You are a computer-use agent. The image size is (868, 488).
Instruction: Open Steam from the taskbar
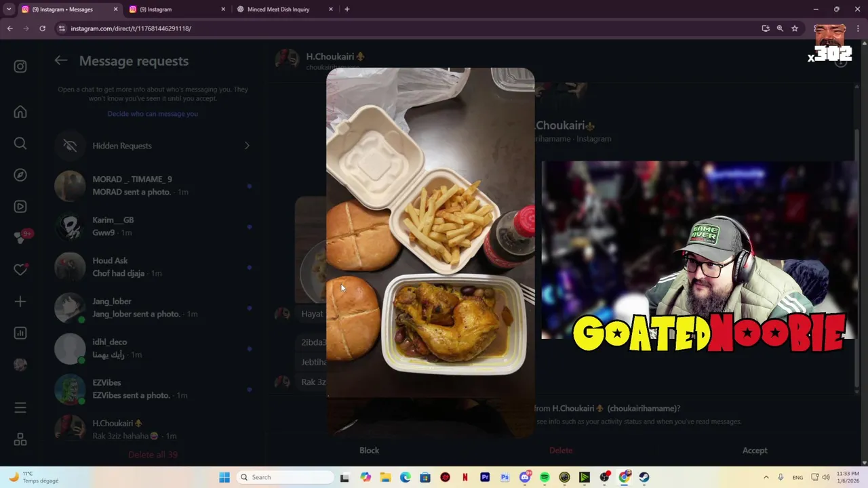tap(644, 477)
